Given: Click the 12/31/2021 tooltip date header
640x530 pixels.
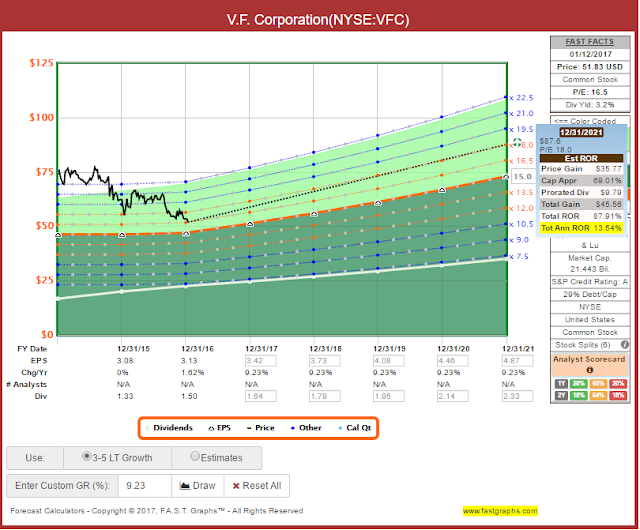Looking at the screenshot, I should (x=581, y=132).
